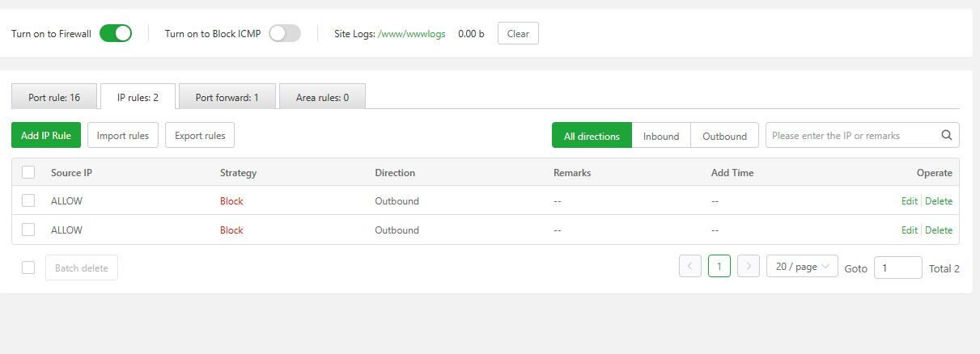Open the Port forward tab
Image resolution: width=980 pixels, height=354 pixels.
(x=227, y=97)
